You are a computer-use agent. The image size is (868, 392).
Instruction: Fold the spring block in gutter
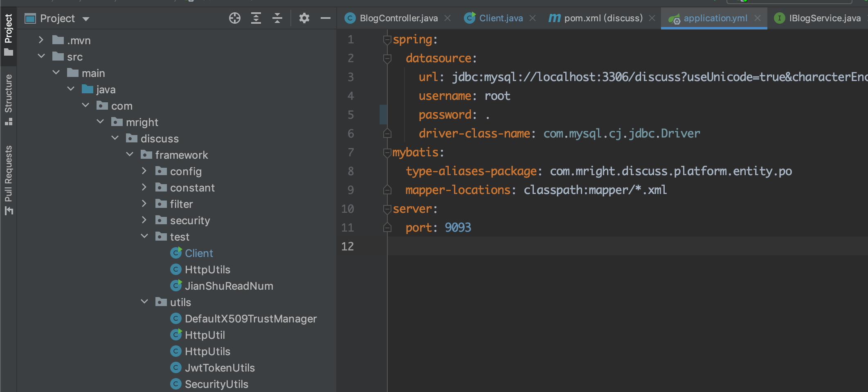pyautogui.click(x=387, y=40)
